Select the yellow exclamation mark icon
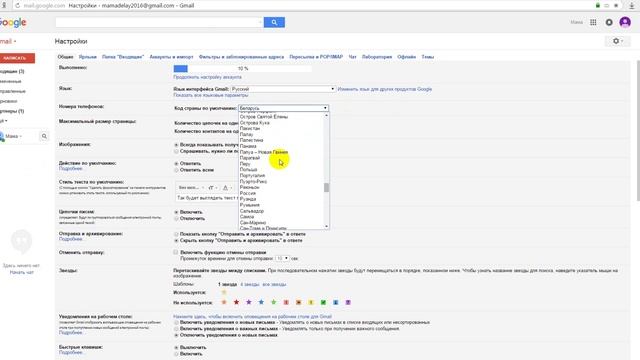Viewport: 640px width, 360px height. (x=311, y=302)
